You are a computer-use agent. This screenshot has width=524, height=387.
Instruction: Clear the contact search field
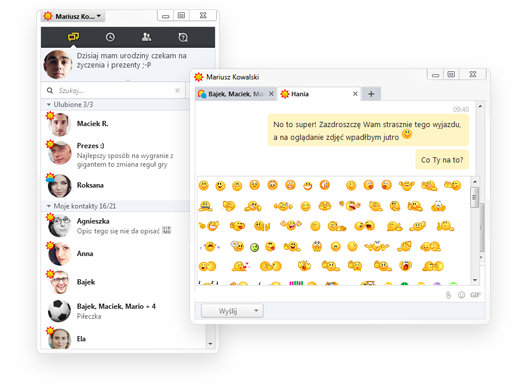point(178,90)
